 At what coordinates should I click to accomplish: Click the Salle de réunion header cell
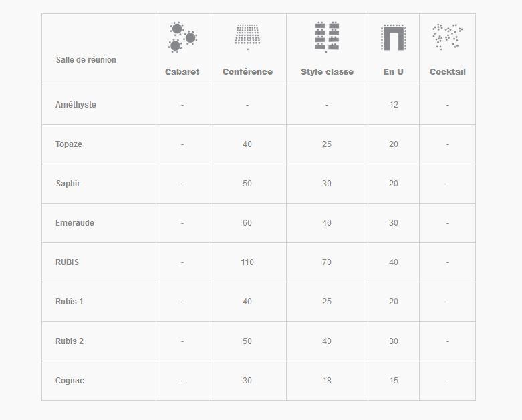(x=99, y=49)
